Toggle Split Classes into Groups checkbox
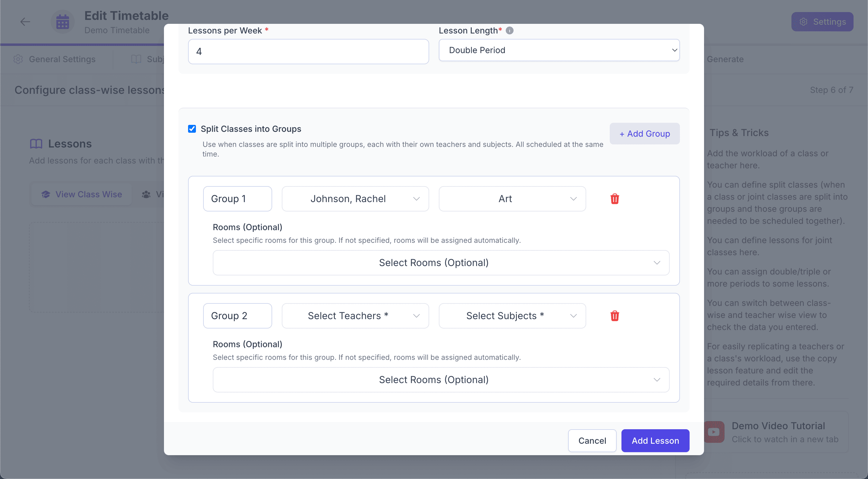Viewport: 868px width, 479px height. [192, 129]
